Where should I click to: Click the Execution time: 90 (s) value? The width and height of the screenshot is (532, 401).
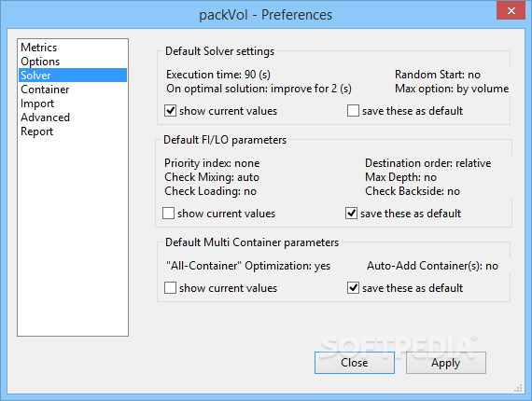(x=218, y=75)
